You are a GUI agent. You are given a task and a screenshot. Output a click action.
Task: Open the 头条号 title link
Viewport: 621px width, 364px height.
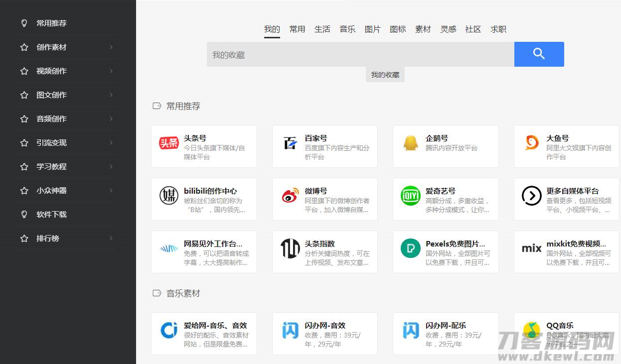pos(195,138)
